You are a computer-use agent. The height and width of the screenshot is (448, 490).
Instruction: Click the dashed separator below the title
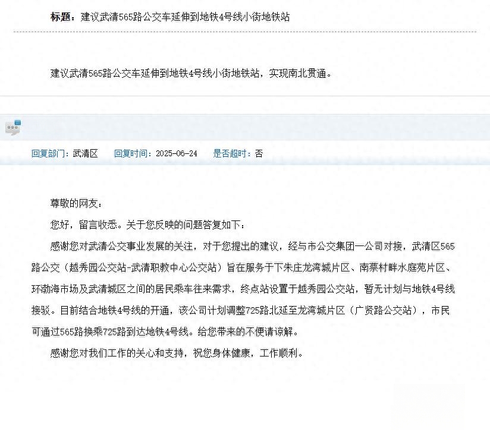tap(245, 31)
